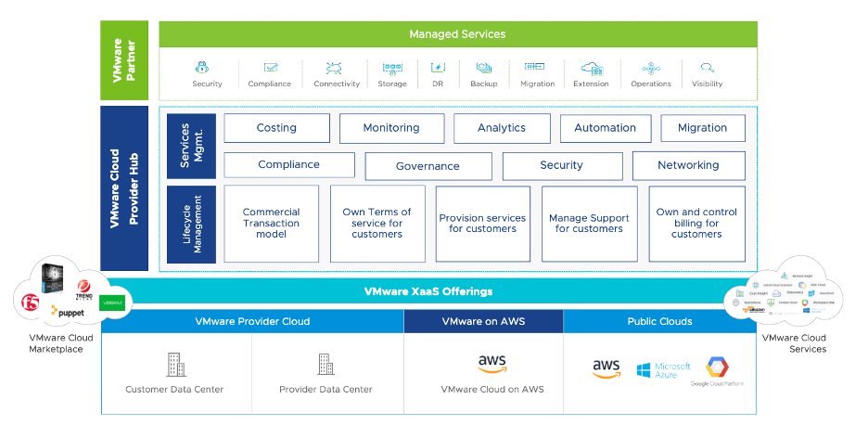
Task: Click the green Veeam logo
Action: 112,303
